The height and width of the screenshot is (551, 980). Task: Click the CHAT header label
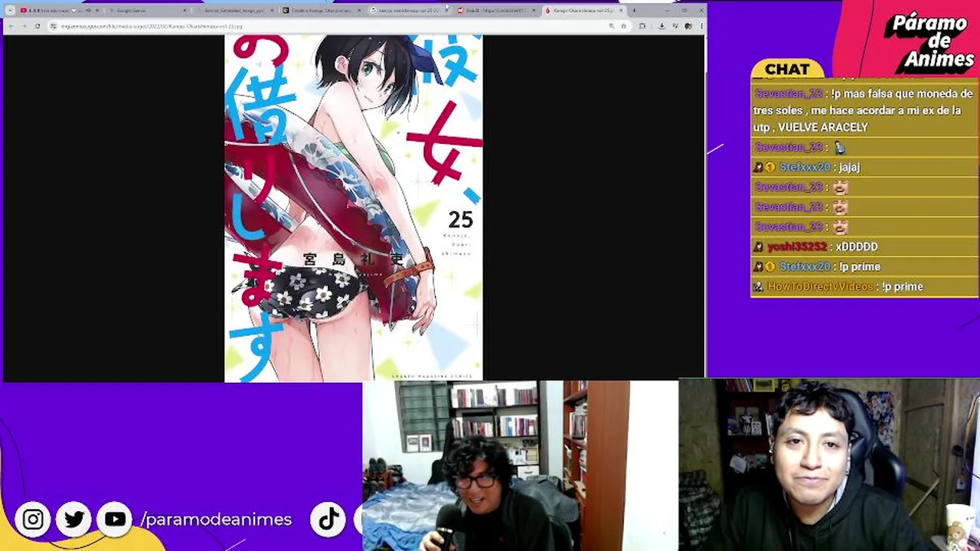(787, 70)
